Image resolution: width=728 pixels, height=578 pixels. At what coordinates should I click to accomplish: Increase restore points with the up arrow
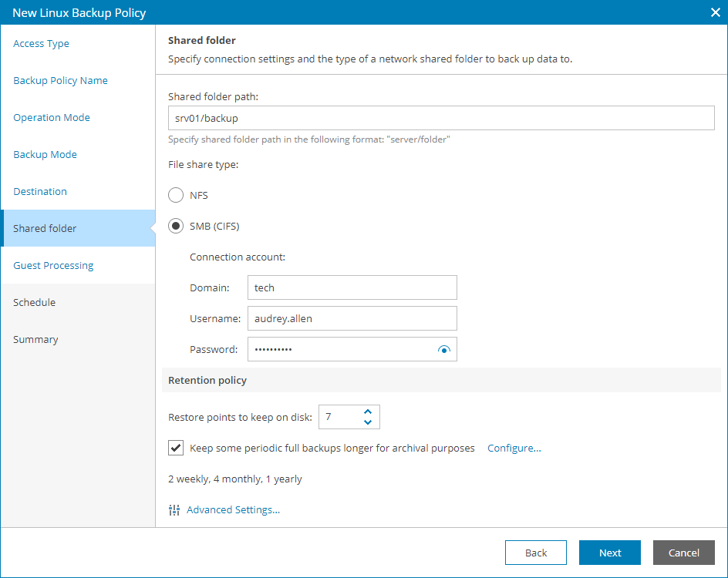click(x=368, y=412)
